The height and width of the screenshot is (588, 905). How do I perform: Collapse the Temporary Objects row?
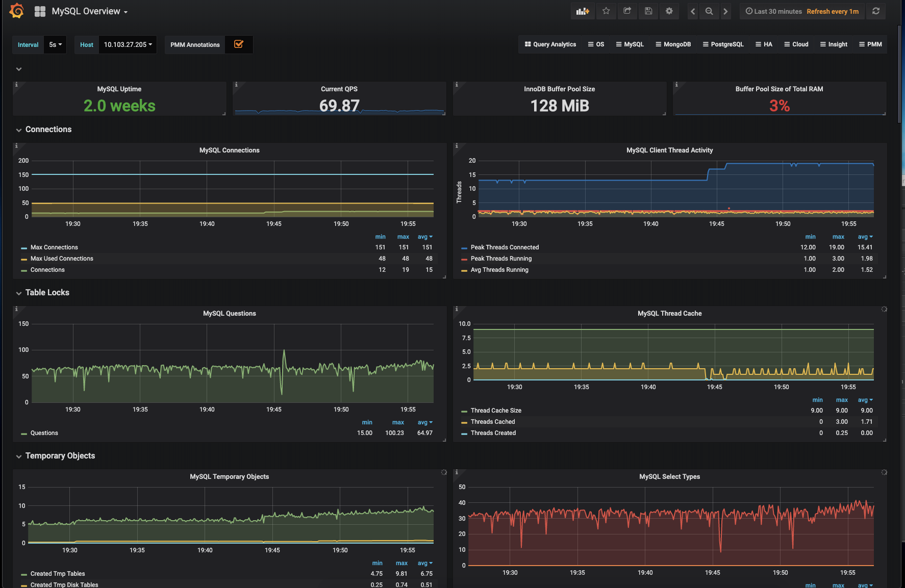[x=60, y=456]
